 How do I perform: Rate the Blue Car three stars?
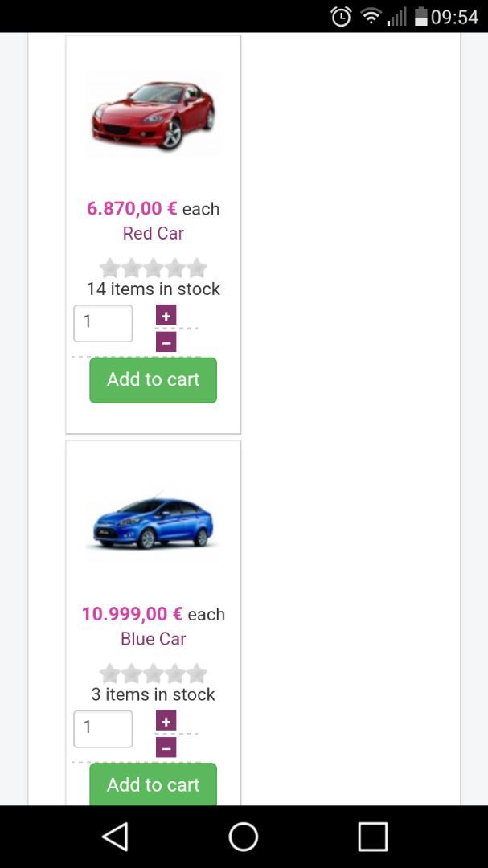click(x=154, y=674)
